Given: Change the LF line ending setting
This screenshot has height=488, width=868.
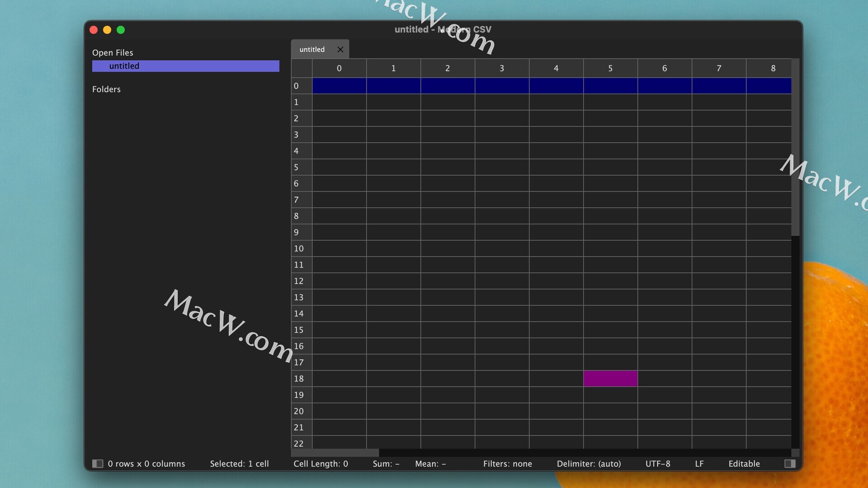Looking at the screenshot, I should tap(699, 464).
